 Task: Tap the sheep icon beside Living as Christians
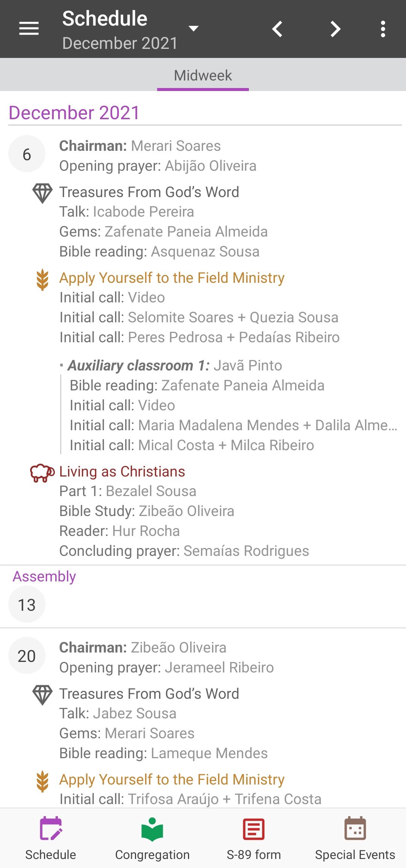coord(42,472)
